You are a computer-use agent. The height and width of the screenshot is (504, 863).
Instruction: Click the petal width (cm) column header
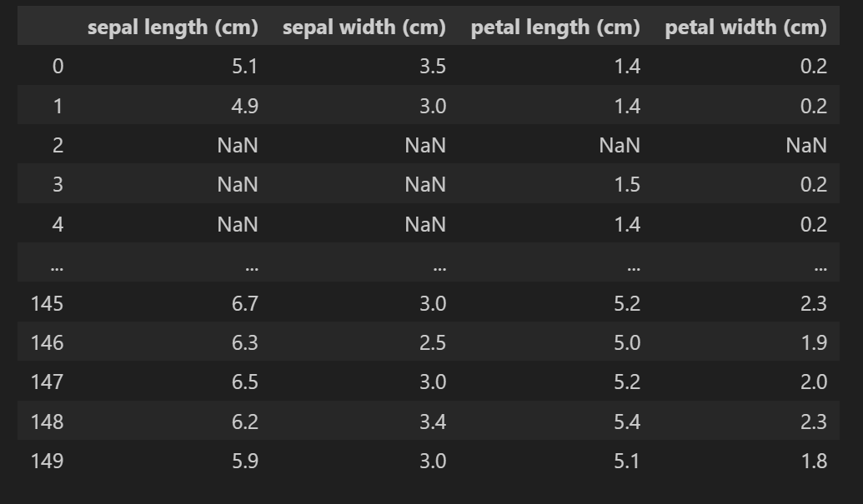click(745, 27)
